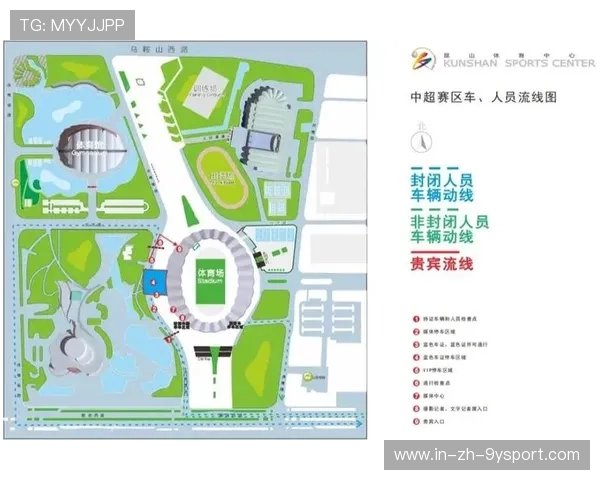This screenshot has height=480, width=600.
Task: Click legend text 蓝色车证停车区域
Action: (444, 357)
